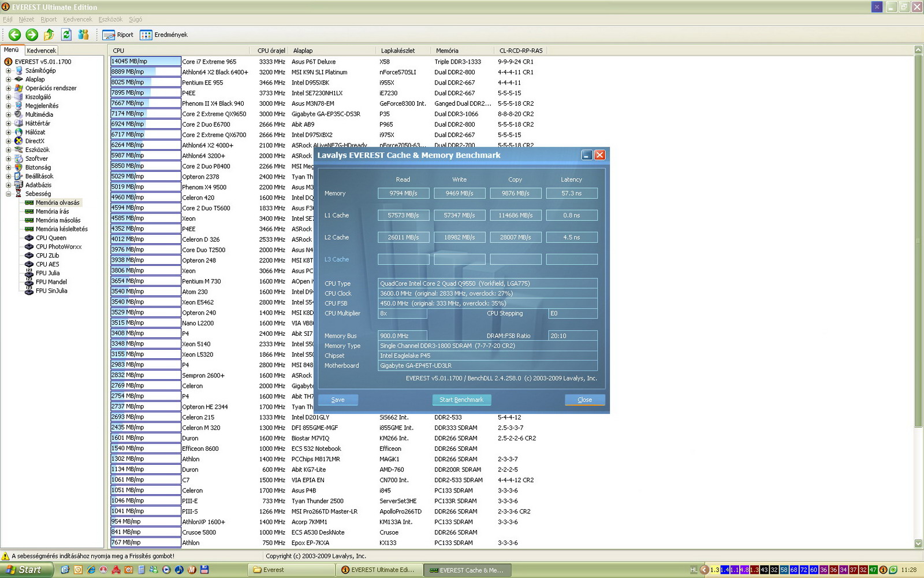Open the Everest folder taskbar button
924x578 pixels.
pyautogui.click(x=291, y=570)
